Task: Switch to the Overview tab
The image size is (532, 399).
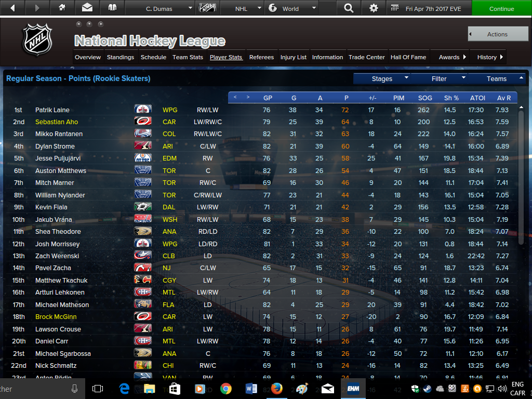Action: (88, 57)
